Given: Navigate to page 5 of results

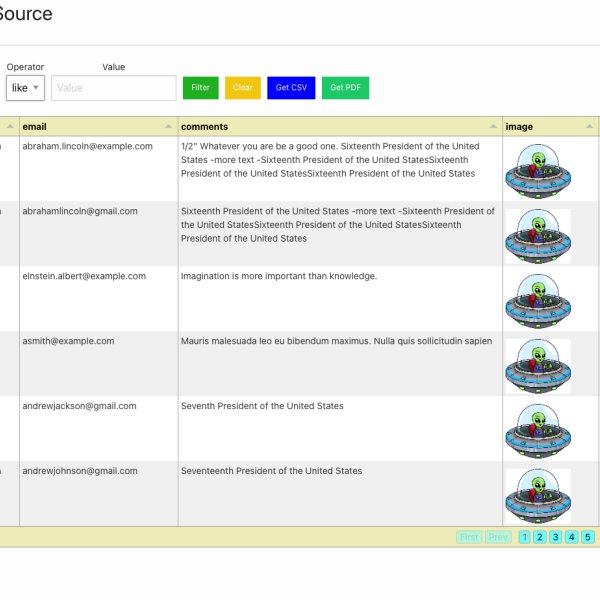Looking at the screenshot, I should (x=588, y=537).
